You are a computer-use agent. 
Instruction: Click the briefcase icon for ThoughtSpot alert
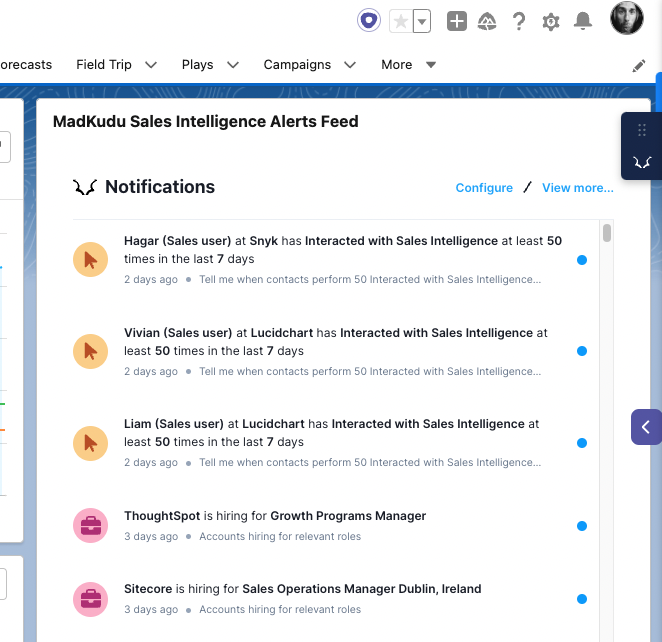[90, 526]
